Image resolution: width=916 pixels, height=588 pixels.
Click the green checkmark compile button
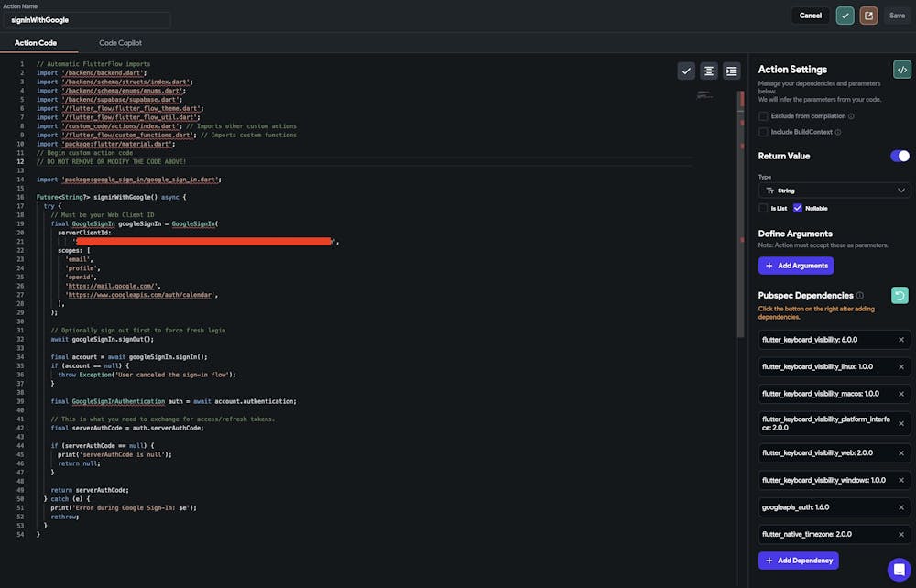[845, 16]
